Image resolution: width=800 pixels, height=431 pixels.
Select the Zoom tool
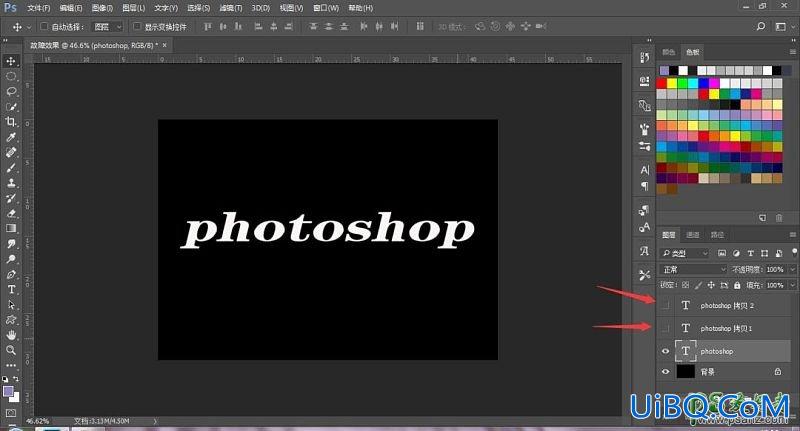pos(11,350)
